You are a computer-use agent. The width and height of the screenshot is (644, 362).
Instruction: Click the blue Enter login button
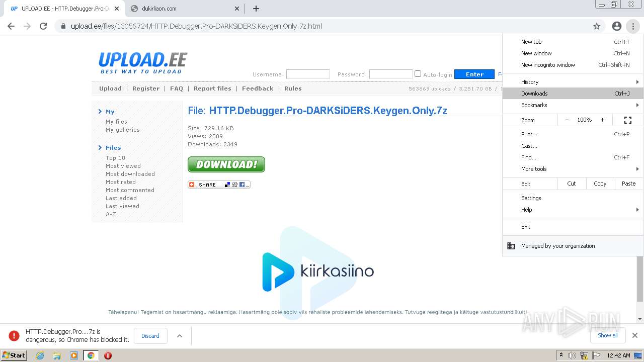[x=474, y=74]
